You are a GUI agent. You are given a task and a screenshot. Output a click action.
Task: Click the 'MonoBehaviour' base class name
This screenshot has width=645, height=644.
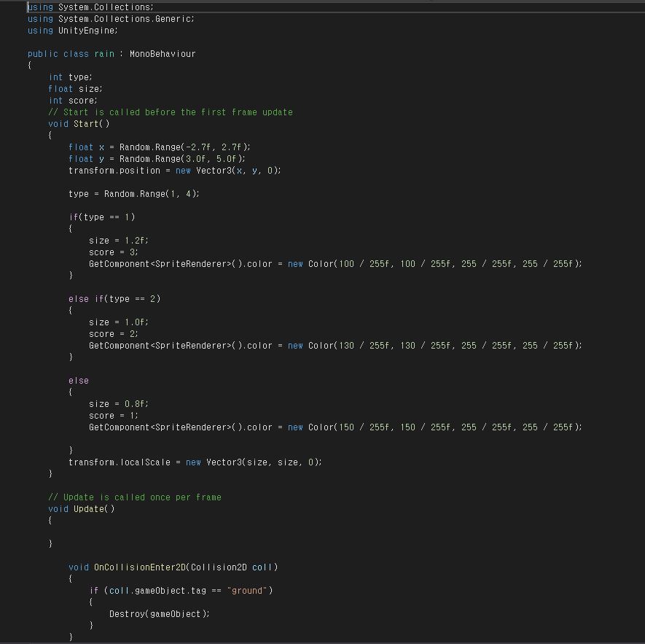(x=163, y=54)
